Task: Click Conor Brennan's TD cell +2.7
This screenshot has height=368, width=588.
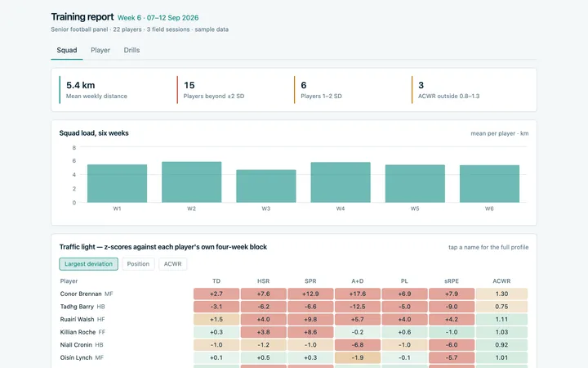Action: pyautogui.click(x=216, y=294)
